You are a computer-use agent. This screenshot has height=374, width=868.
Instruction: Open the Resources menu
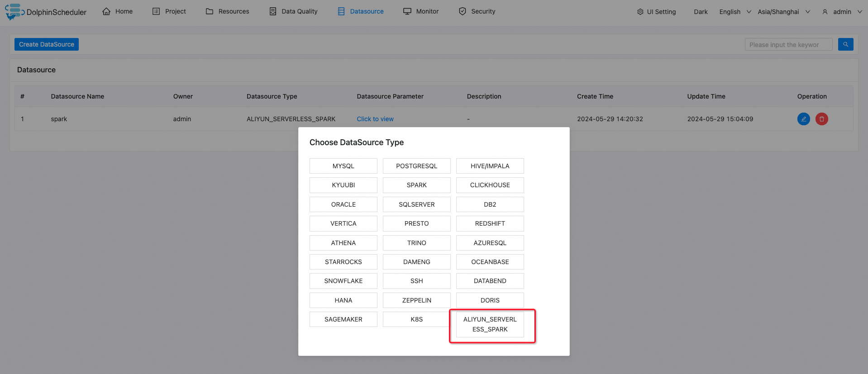click(227, 11)
